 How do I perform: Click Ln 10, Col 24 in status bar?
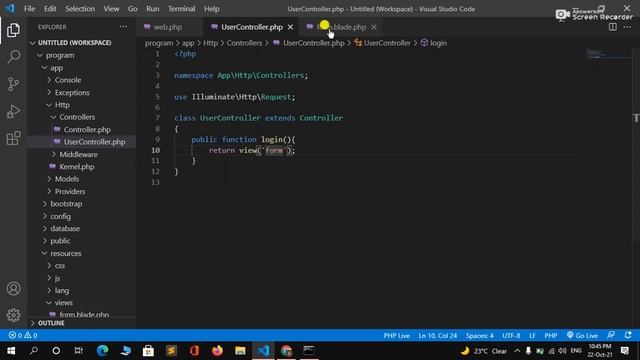pyautogui.click(x=438, y=336)
